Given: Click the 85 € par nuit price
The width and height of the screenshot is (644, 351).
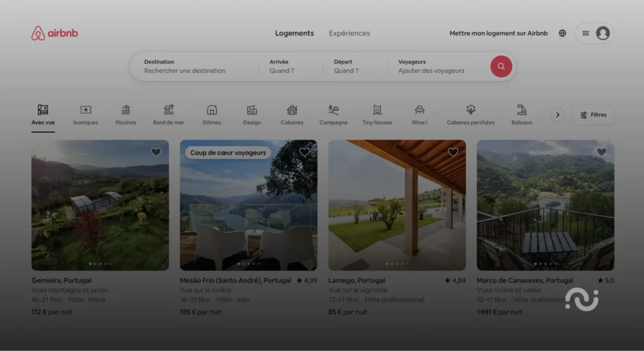Looking at the screenshot, I should (347, 312).
